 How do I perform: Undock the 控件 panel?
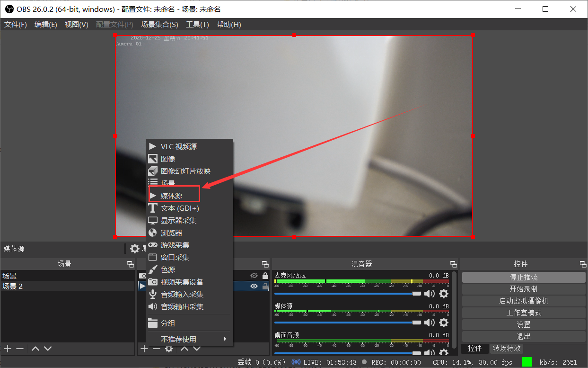point(583,264)
